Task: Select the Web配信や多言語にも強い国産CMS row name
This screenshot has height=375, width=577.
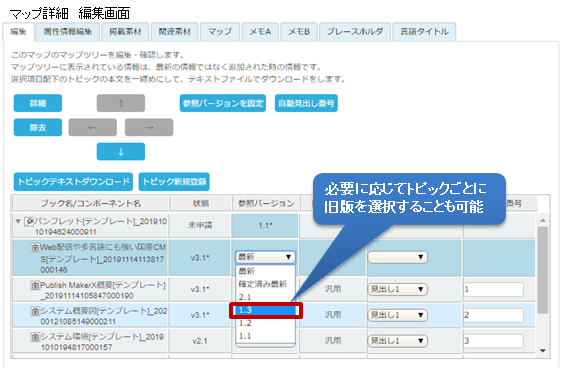Action: [103, 258]
